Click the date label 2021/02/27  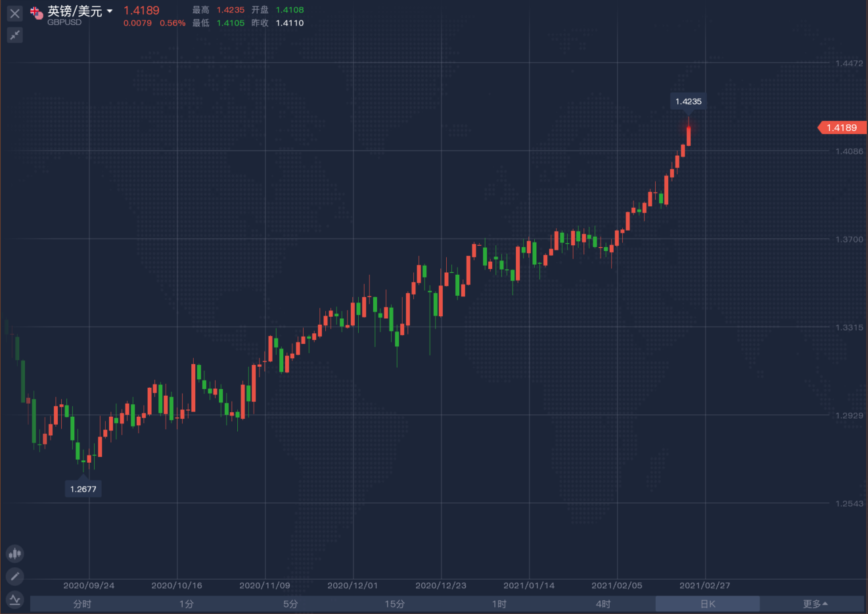[705, 585]
